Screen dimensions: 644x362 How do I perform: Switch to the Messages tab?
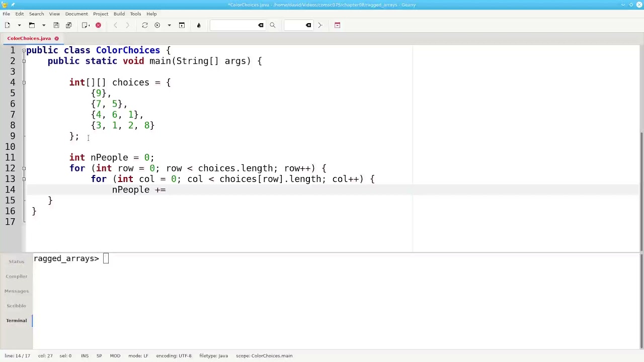tap(16, 291)
